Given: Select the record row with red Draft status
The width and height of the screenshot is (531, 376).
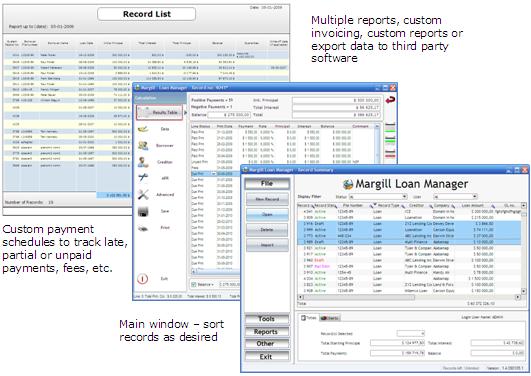Looking at the screenshot, I should pos(410,260).
